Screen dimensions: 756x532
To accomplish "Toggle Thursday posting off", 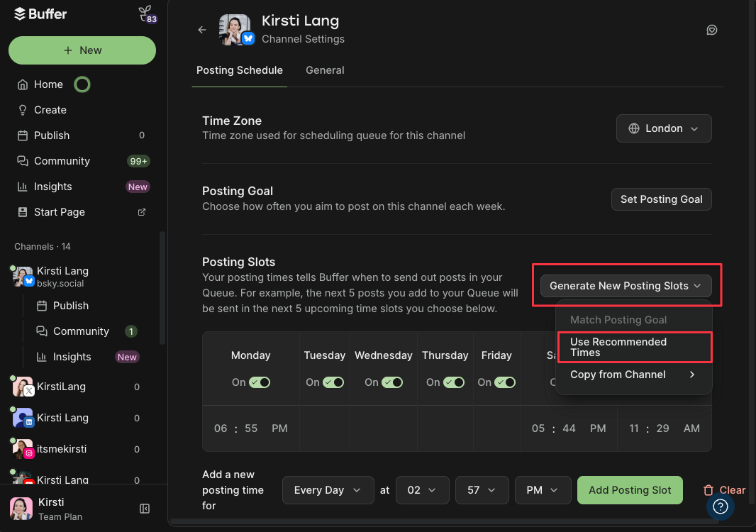I will pos(454,382).
